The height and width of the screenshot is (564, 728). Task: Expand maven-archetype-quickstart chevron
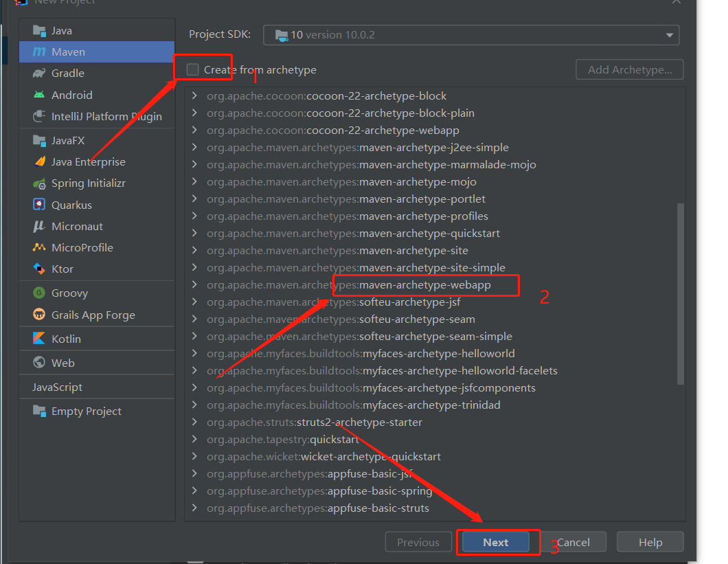click(194, 233)
